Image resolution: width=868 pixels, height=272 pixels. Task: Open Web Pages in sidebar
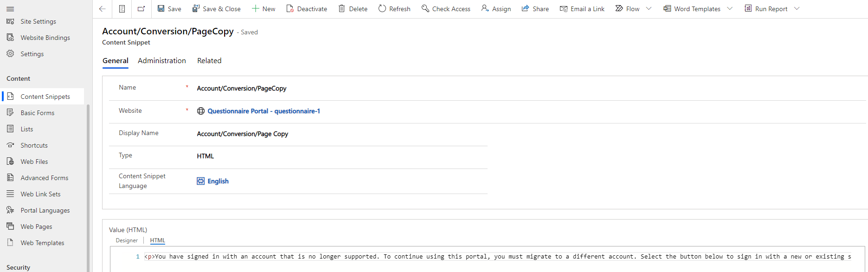click(36, 227)
